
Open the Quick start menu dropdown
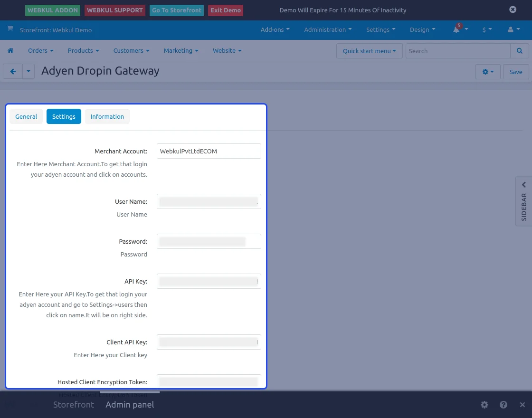(369, 51)
